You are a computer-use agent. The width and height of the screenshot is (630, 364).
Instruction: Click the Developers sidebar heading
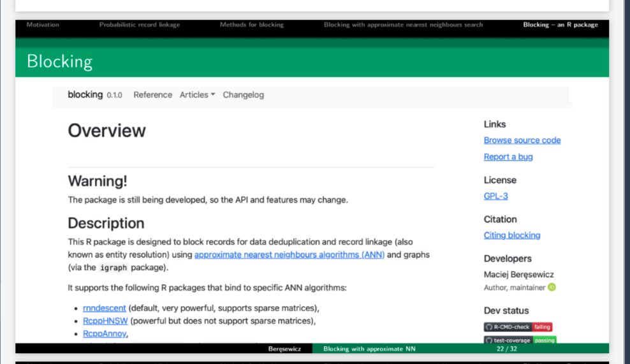coord(508,259)
